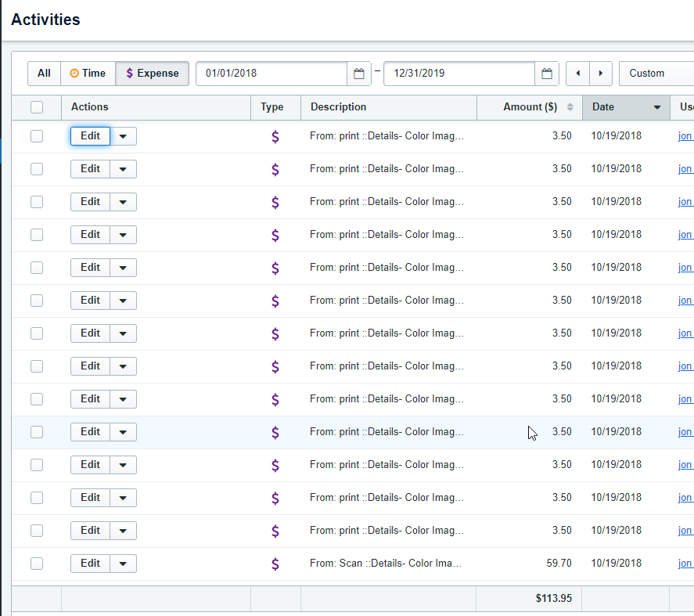Switch to the Time filter tab
This screenshot has height=616, width=694.
[x=88, y=74]
